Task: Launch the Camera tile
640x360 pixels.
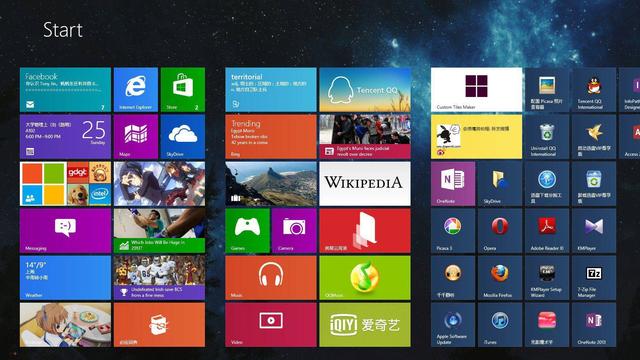Action: click(294, 231)
